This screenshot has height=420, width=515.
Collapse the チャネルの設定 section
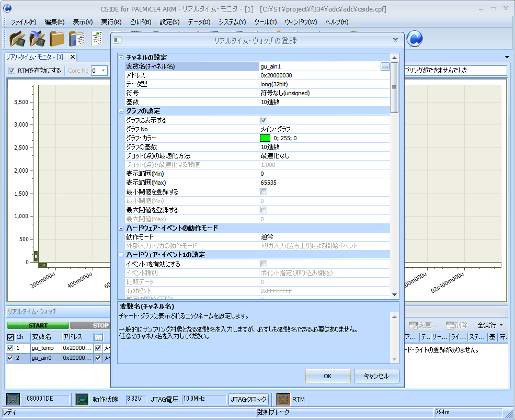121,58
